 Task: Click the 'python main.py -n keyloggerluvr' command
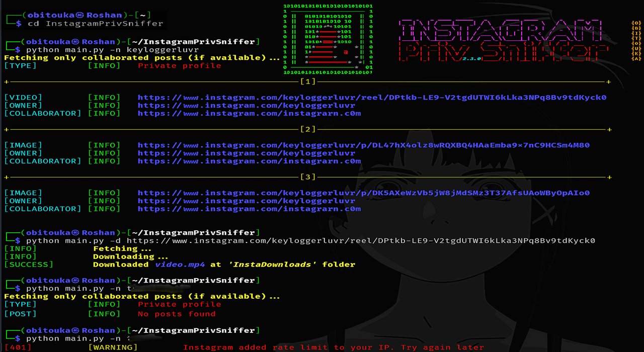click(113, 50)
